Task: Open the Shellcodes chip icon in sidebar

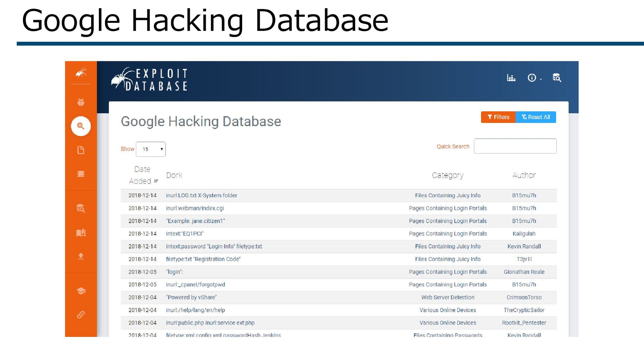Action: [x=81, y=174]
